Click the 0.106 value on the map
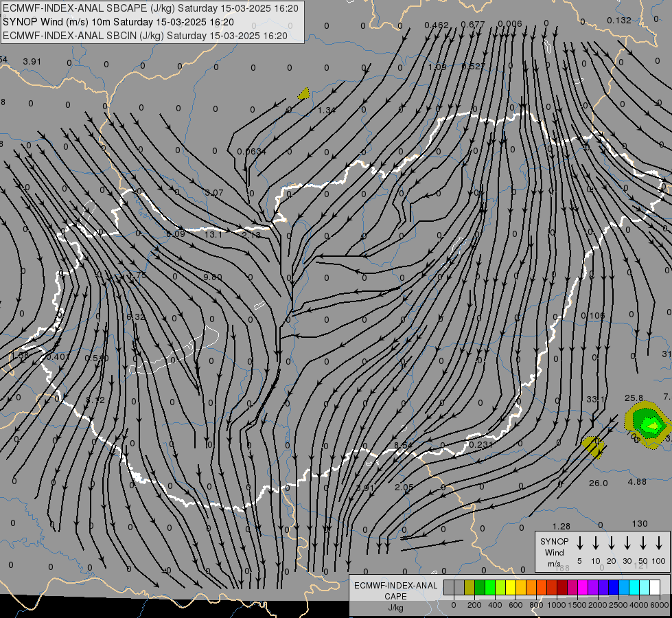 coord(592,316)
